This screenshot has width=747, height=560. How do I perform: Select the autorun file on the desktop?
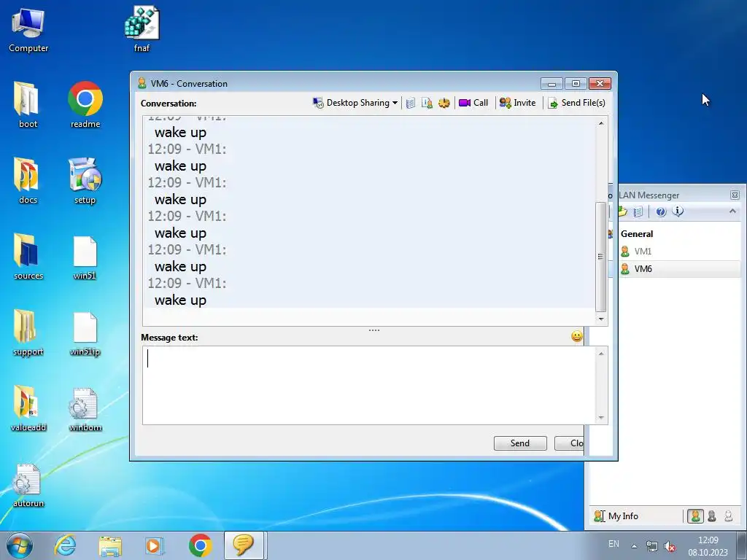pos(28,485)
